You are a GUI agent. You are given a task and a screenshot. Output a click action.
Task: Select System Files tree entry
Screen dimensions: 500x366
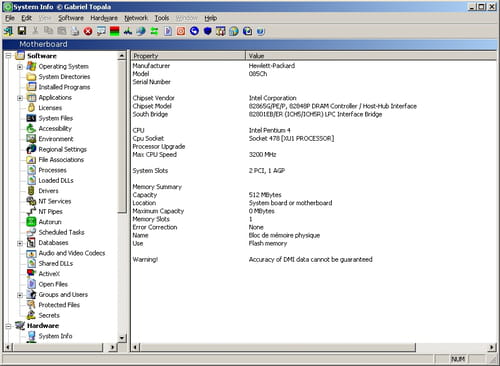(x=56, y=118)
